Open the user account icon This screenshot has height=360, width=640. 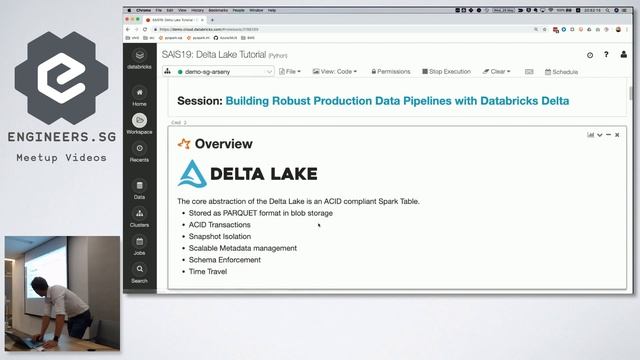[x=624, y=54]
